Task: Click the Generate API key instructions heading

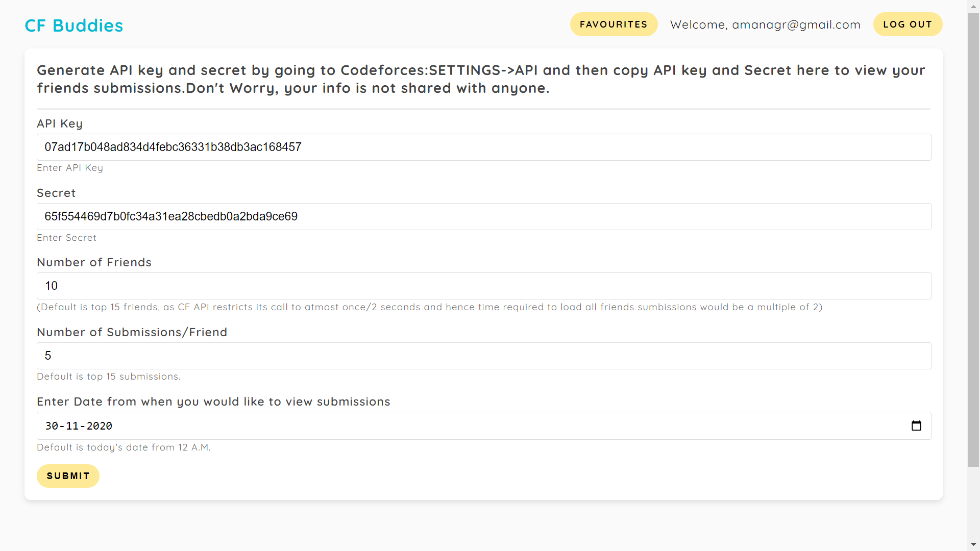Action: (x=480, y=79)
